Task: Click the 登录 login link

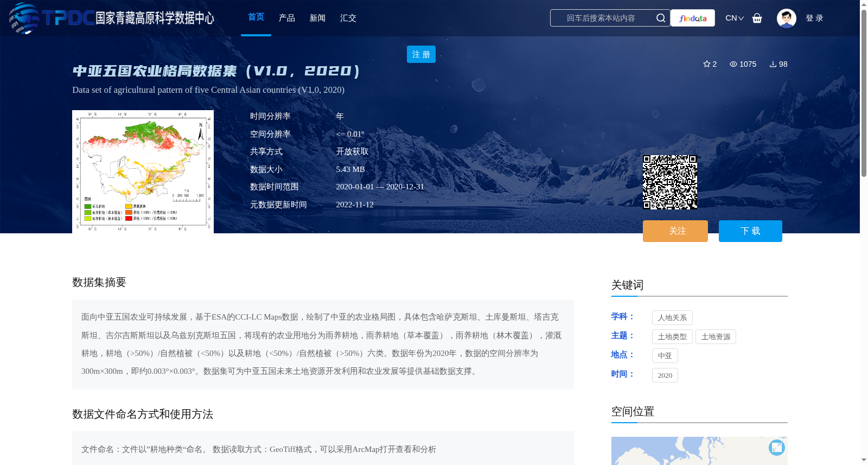Action: click(814, 18)
